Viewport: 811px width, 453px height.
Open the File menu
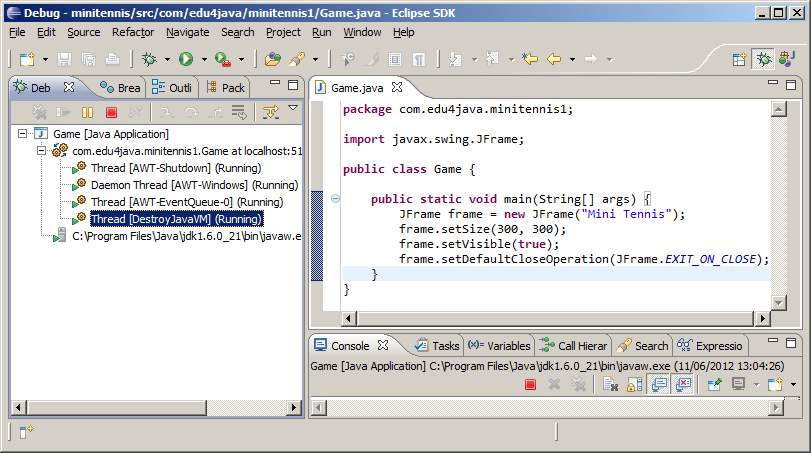[x=17, y=32]
